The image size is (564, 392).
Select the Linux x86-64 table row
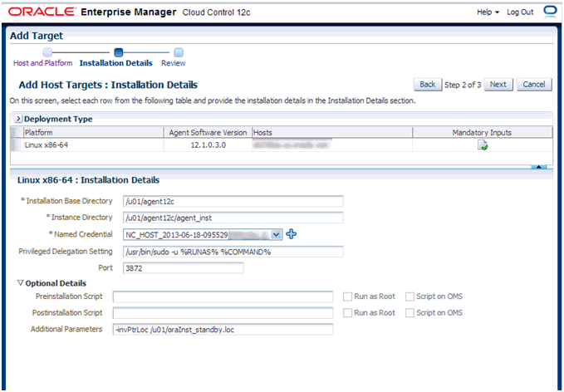coord(282,145)
